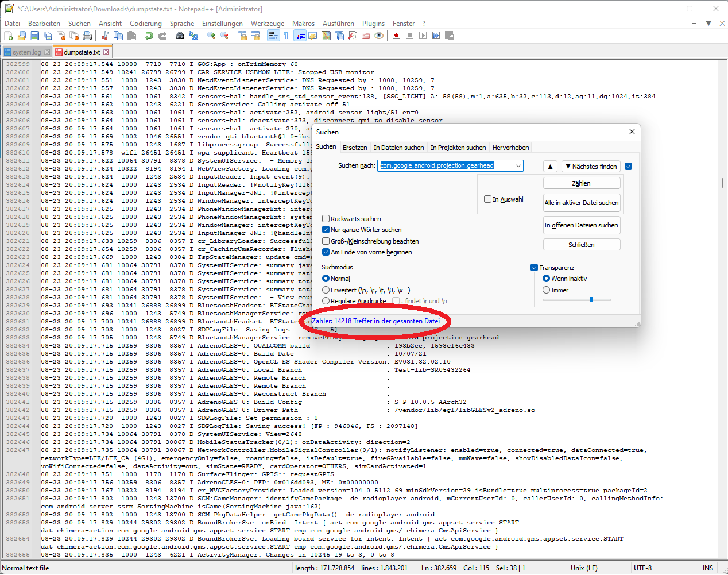728x575 pixels.
Task: Enable the 'Rückwärts suchen' checkbox
Action: (x=326, y=219)
